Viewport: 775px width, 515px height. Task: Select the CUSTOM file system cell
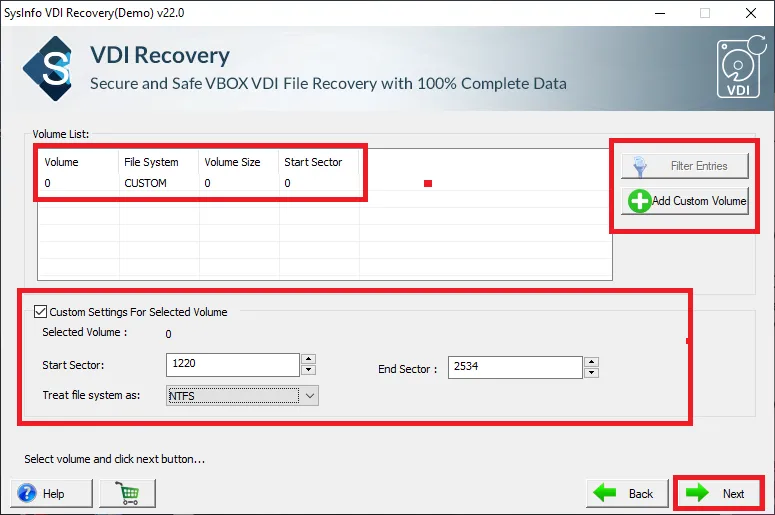click(x=145, y=183)
